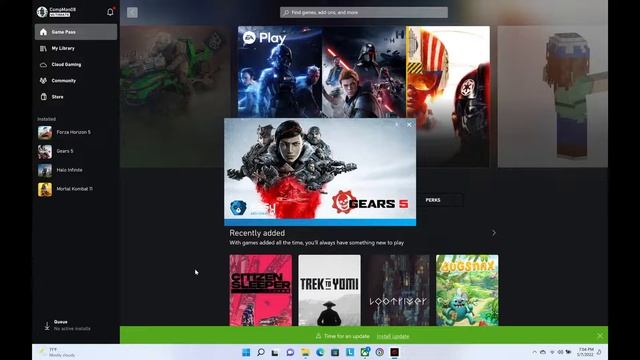
Task: Open the Trek to Yomi game tile
Action: [329, 290]
